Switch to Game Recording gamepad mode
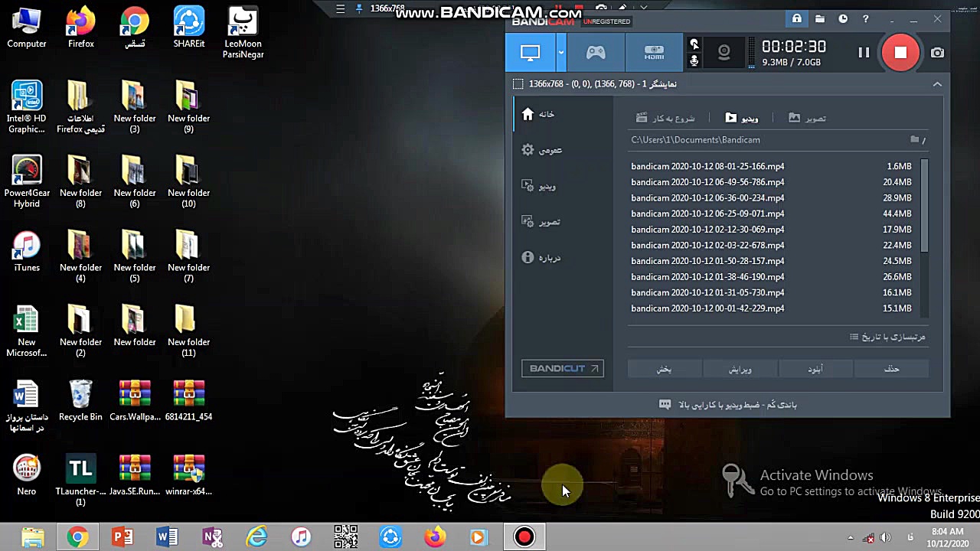The image size is (980, 551). 596,53
